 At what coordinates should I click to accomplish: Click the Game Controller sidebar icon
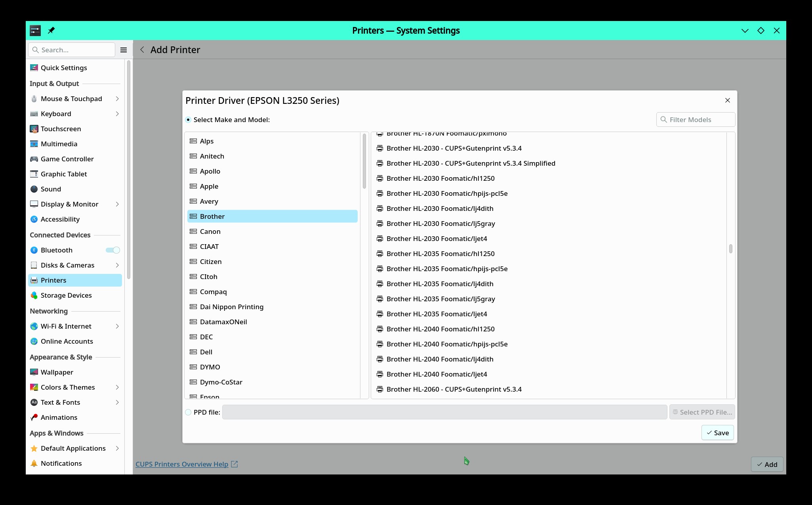[x=34, y=159]
